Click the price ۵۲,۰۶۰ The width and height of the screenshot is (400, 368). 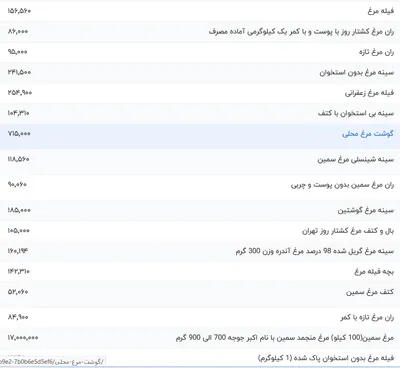tap(18, 292)
